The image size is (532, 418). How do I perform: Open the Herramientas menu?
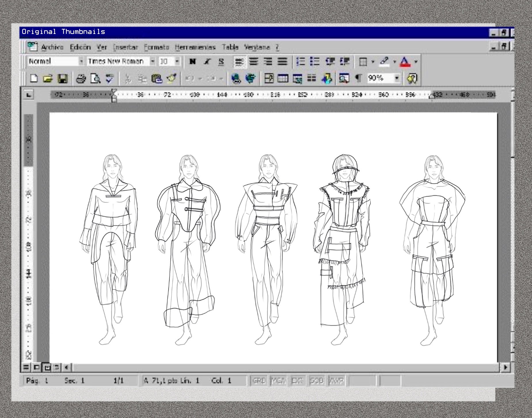click(195, 47)
